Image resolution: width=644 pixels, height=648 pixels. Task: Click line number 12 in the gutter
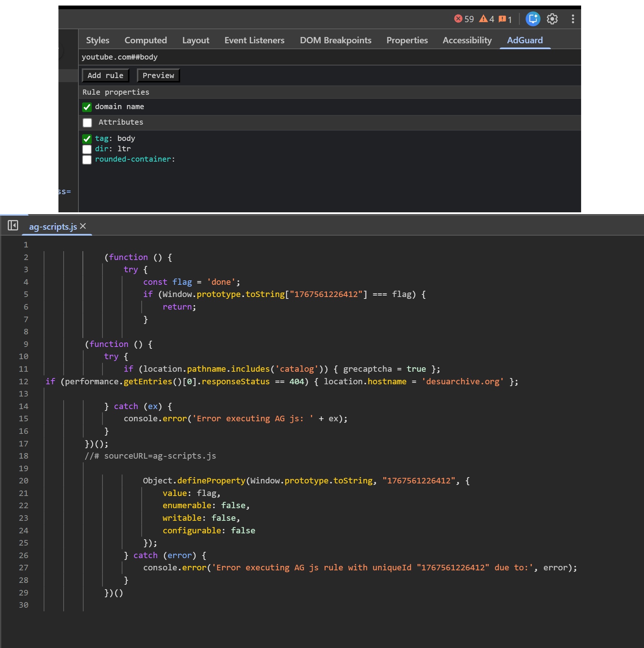(24, 381)
